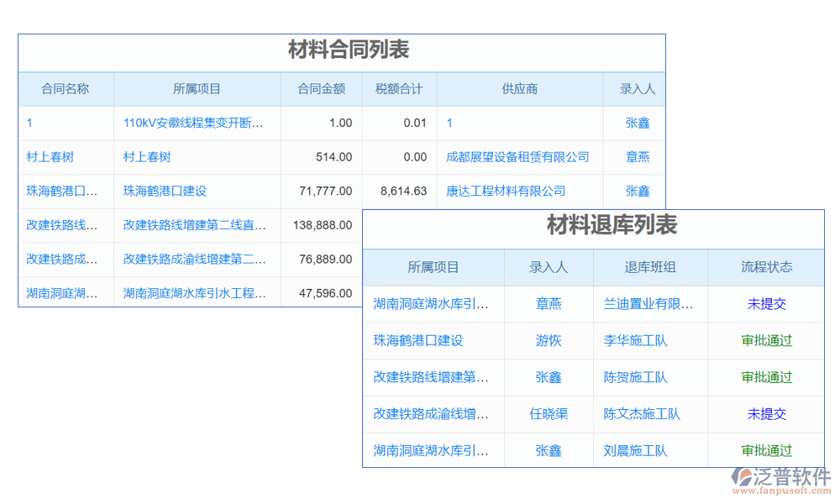
Task: Click return team 陈贺施工队
Action: pos(635,378)
